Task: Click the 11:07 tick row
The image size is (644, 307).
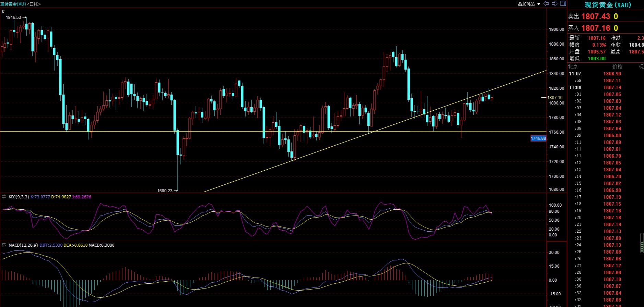Action: [606, 74]
